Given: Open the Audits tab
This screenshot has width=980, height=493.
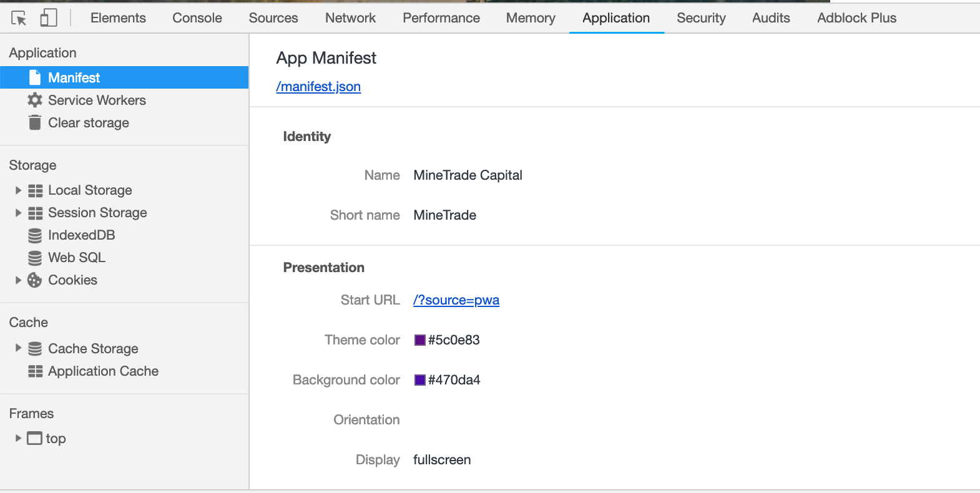Looking at the screenshot, I should (x=771, y=18).
